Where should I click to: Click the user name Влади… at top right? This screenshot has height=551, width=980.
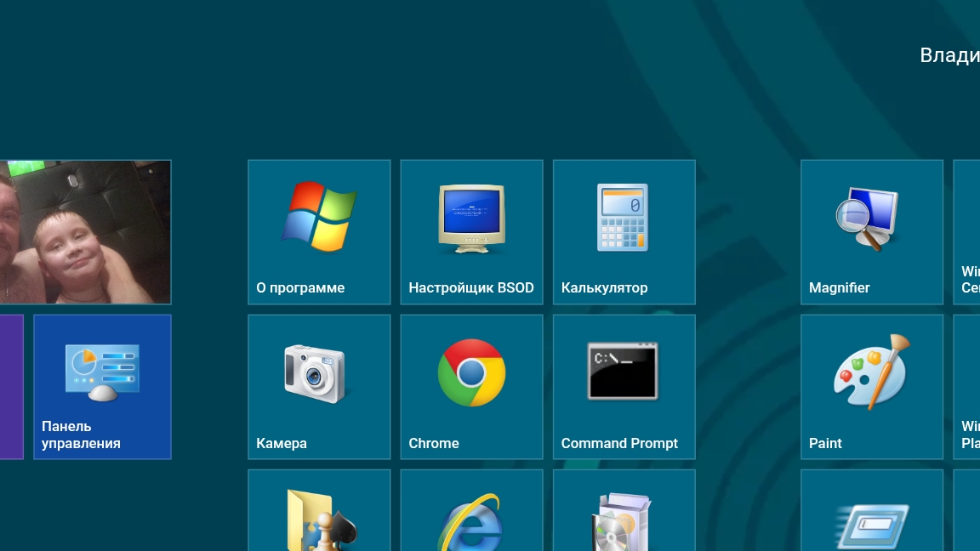pos(949,55)
